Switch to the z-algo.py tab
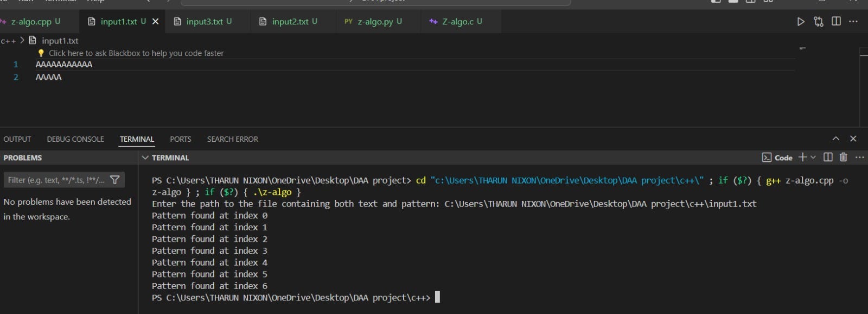Viewport: 868px width, 314px height. click(x=373, y=22)
